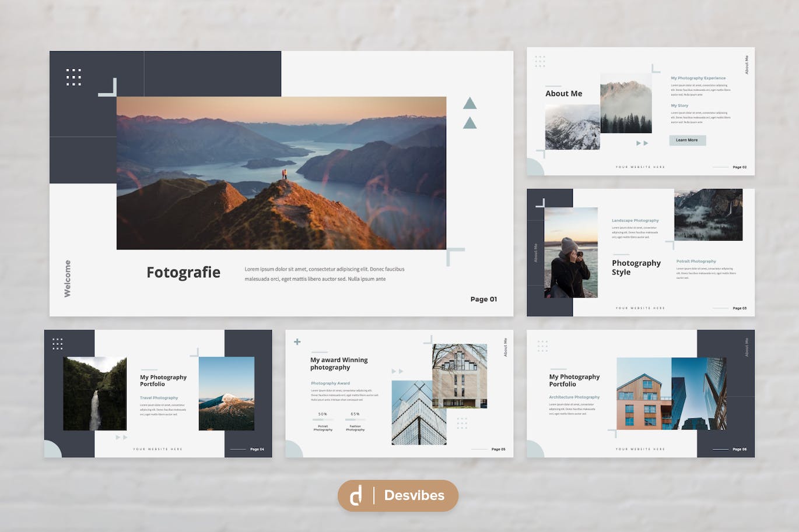Viewport: 799px width, 532px height.
Task: Click the 65% value
Action: tap(355, 414)
